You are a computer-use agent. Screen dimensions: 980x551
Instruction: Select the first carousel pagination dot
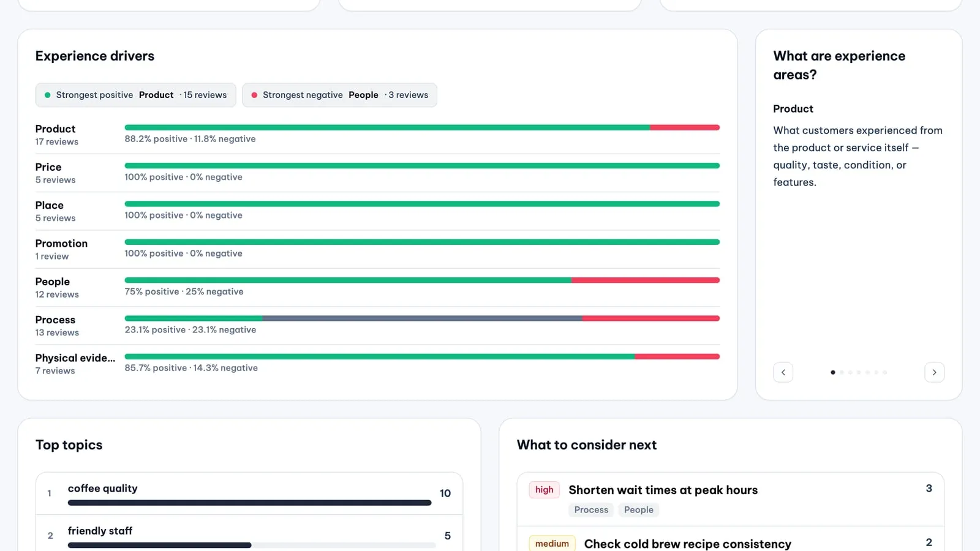coord(832,372)
